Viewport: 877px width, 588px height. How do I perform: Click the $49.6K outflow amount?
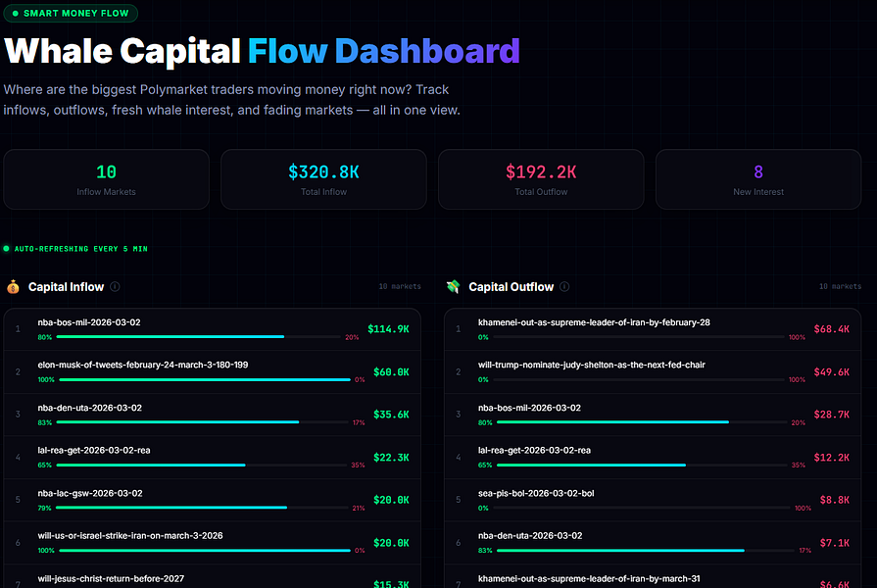pos(831,372)
